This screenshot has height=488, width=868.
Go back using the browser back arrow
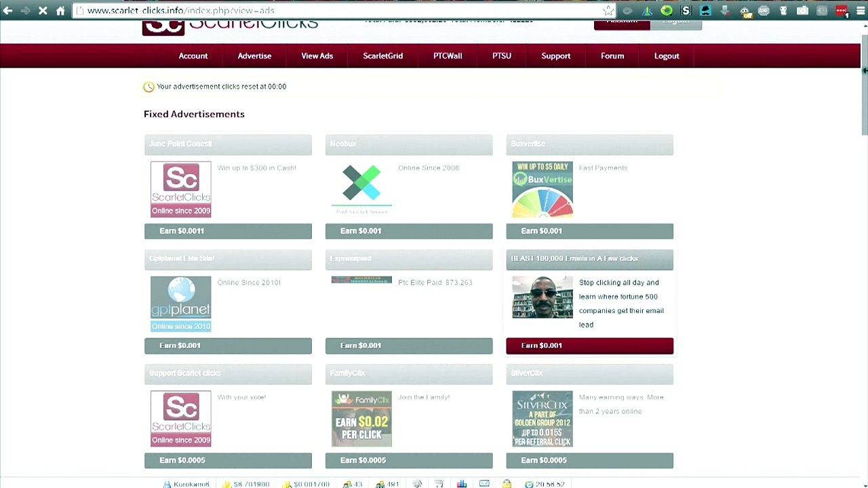(x=7, y=11)
